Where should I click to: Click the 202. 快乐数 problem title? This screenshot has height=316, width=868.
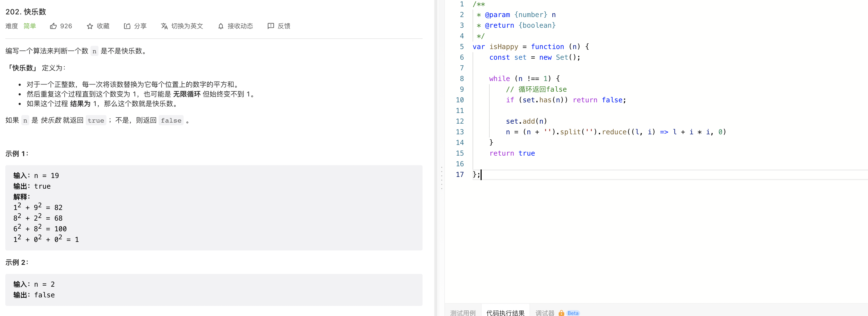tap(26, 12)
